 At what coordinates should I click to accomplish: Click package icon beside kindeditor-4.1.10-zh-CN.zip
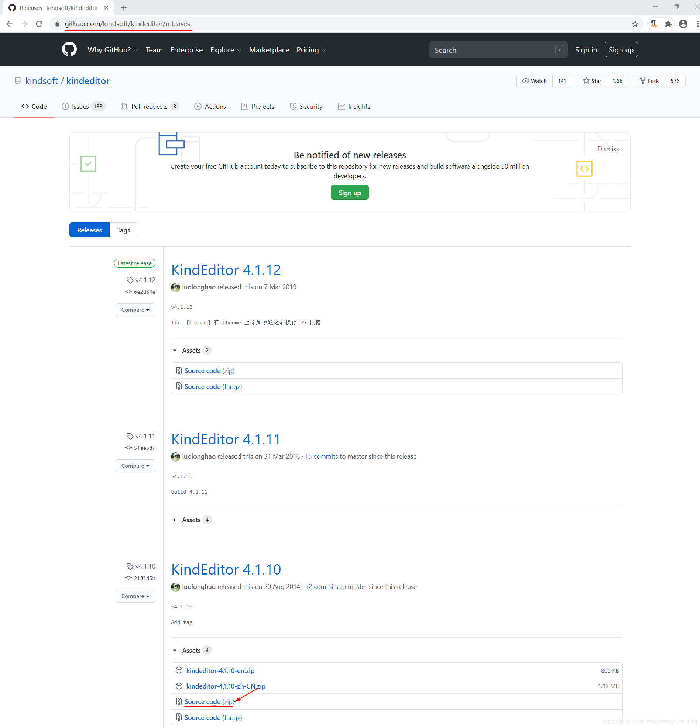(179, 686)
